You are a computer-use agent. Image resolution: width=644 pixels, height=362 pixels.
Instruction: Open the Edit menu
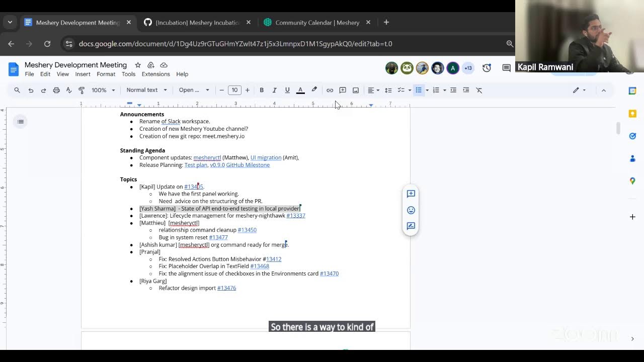[45, 74]
